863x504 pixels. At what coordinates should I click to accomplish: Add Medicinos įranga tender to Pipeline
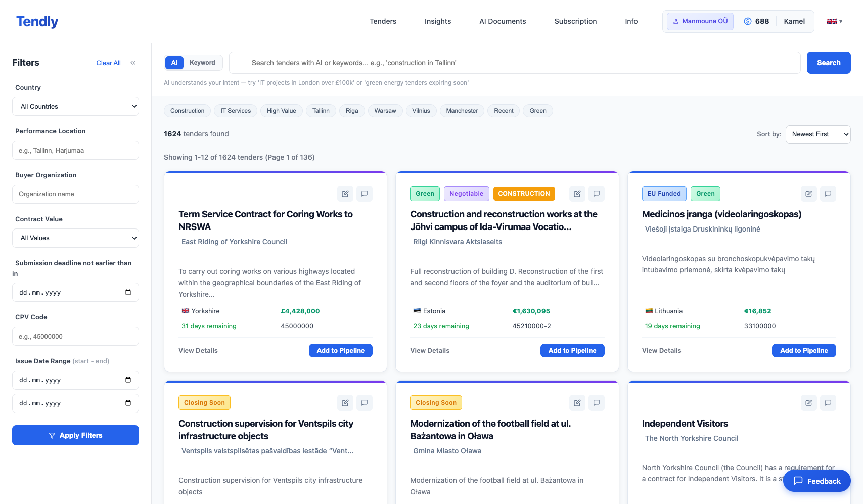tap(804, 350)
